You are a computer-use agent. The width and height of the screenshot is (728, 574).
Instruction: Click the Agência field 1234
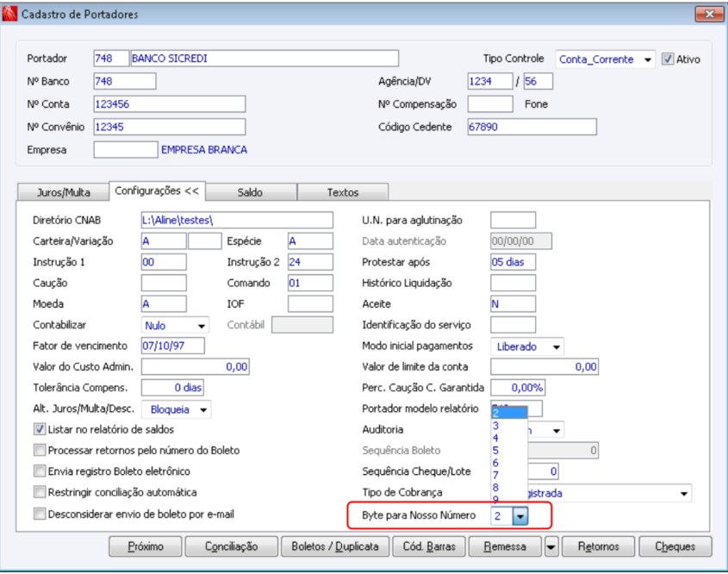(490, 81)
